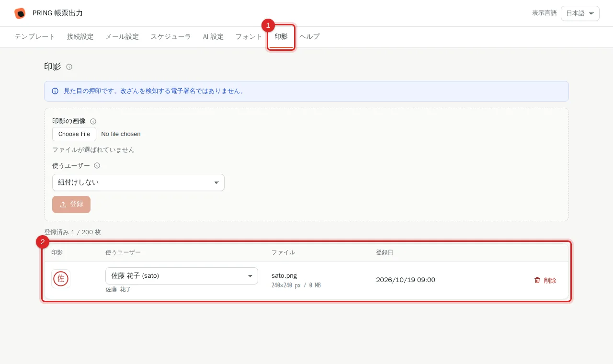Screen dimensions: 613x364
Task: Open the 接続設定 tab
Action: (80, 37)
